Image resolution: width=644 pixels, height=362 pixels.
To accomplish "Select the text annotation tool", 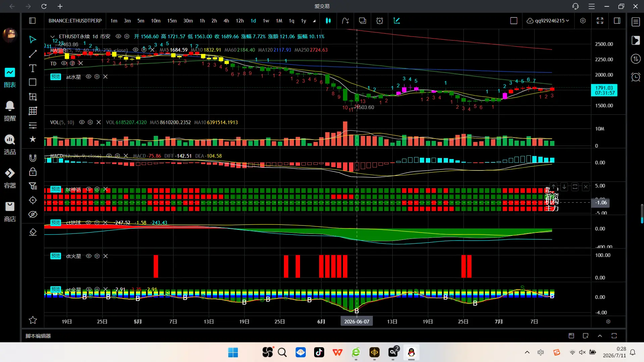I will tap(33, 68).
